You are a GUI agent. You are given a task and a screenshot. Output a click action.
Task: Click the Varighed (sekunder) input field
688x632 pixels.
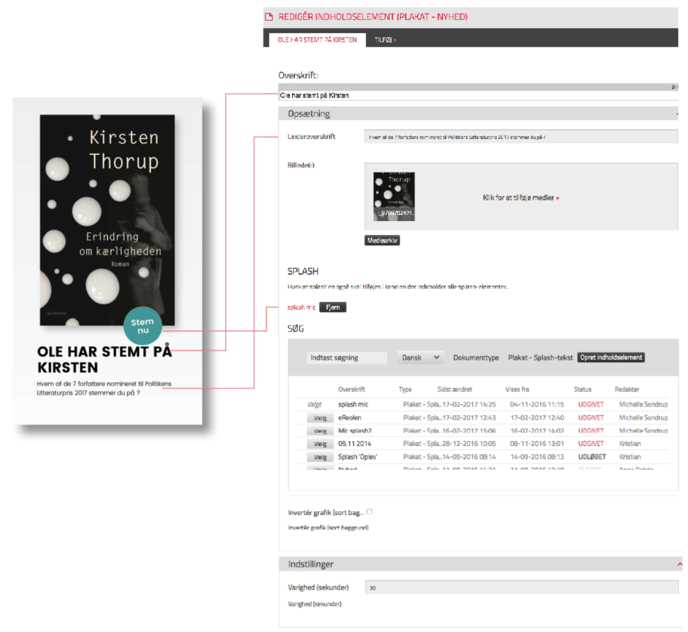(522, 587)
